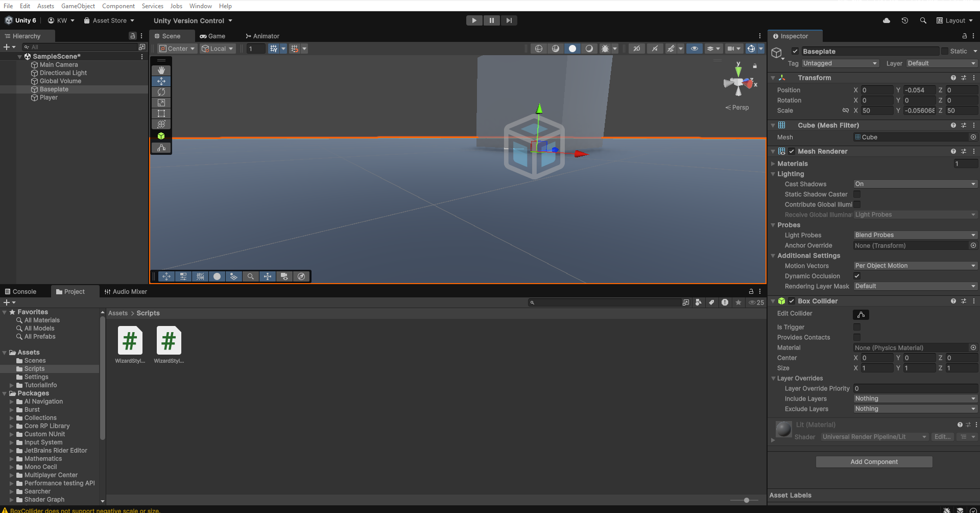Toggle the Is Trigger checkbox
Image resolution: width=980 pixels, height=513 pixels.
coord(857,327)
